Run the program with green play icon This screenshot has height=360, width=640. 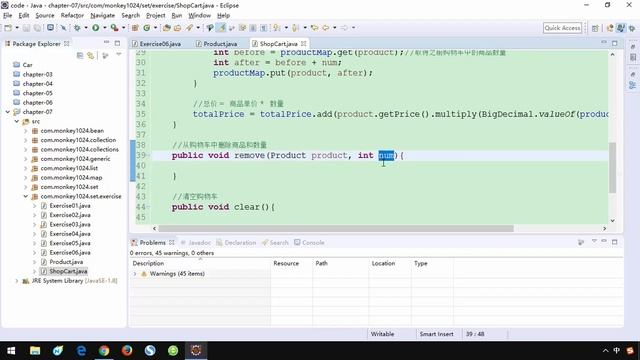click(x=96, y=28)
